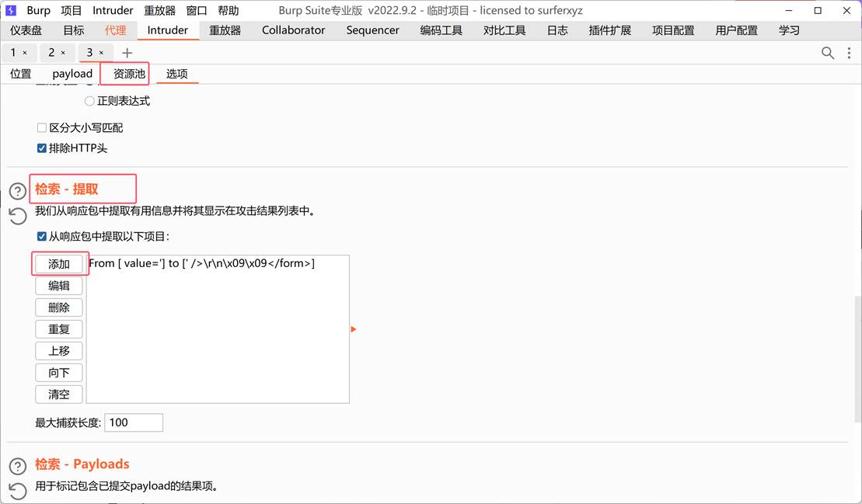Click the orange panel expand arrow
The image size is (862, 504).
(x=354, y=328)
